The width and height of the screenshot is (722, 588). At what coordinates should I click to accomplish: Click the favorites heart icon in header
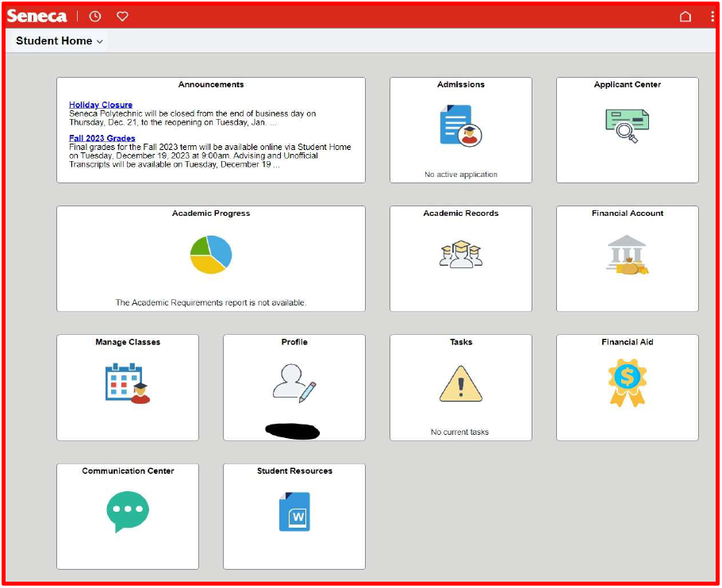[x=122, y=16]
